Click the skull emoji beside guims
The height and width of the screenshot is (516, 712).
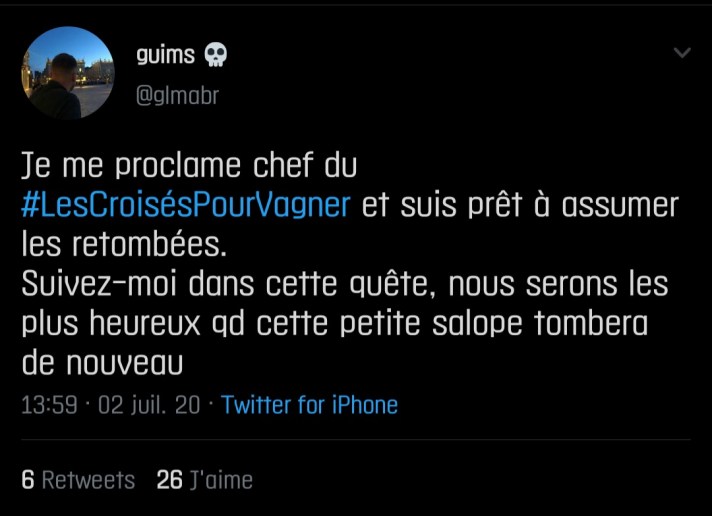(x=215, y=55)
